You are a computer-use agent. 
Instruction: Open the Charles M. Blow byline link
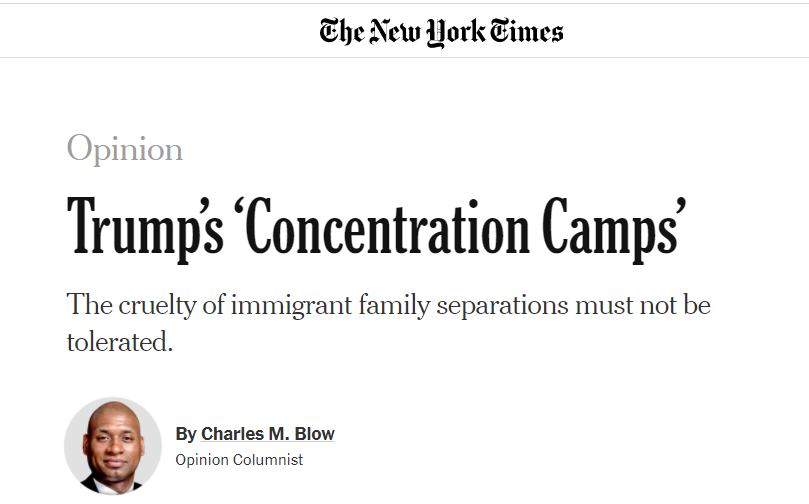tap(267, 434)
